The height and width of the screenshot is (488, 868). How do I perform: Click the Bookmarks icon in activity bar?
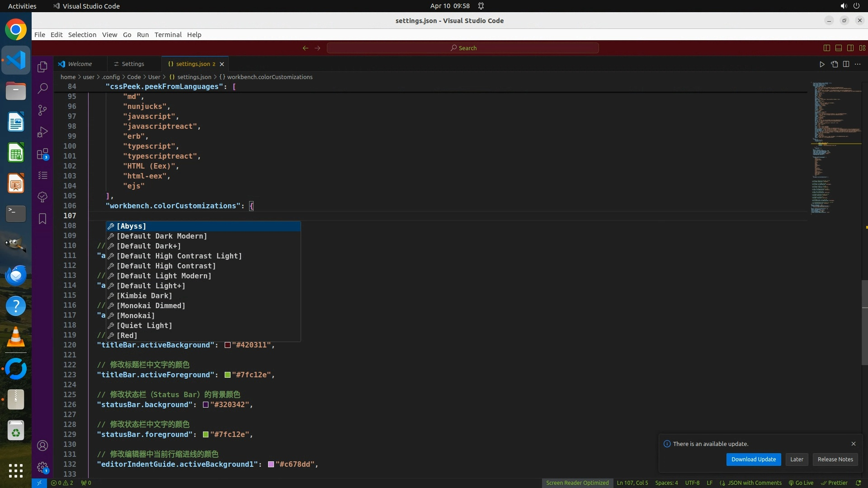42,219
